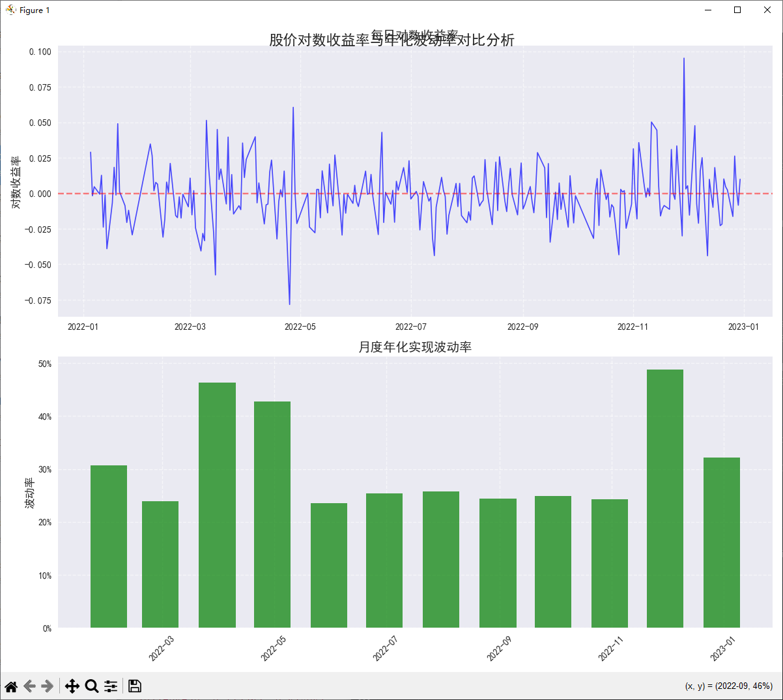Open the Configure subplots dialog

click(x=111, y=686)
